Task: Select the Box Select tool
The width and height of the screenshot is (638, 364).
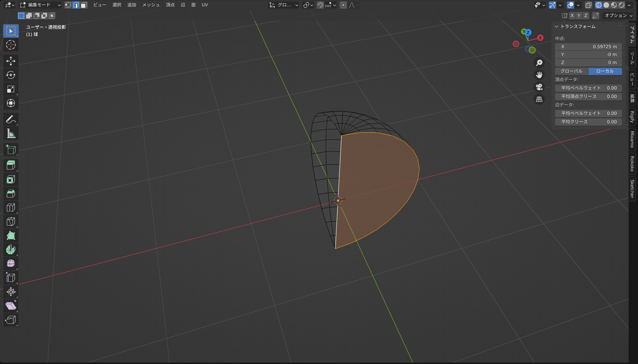Action: coord(11,31)
